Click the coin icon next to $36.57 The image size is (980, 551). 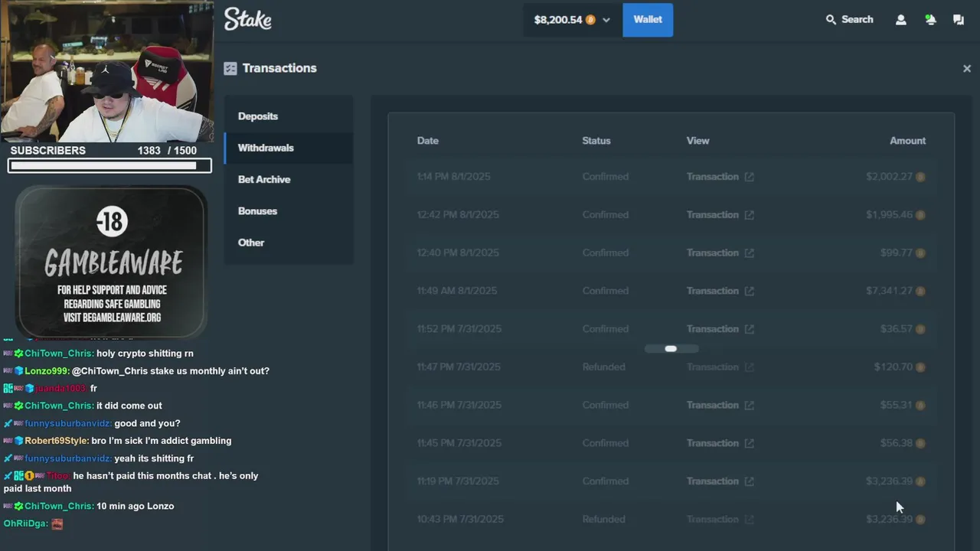point(920,329)
